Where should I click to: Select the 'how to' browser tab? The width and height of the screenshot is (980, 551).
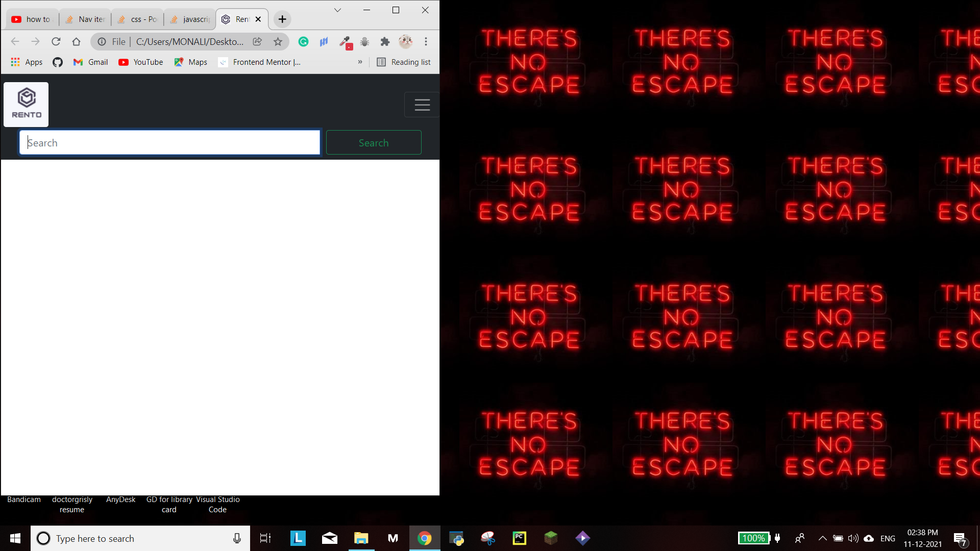pos(30,19)
